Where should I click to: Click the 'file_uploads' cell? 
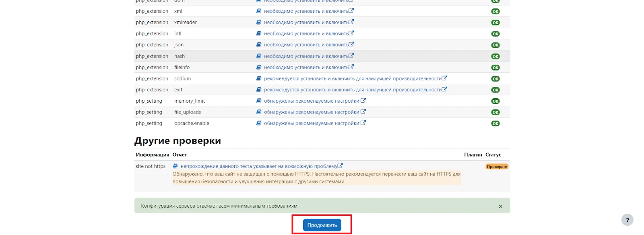point(188,112)
